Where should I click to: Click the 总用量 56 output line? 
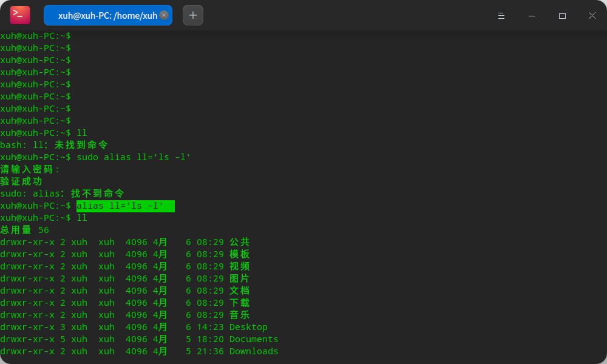coord(24,230)
